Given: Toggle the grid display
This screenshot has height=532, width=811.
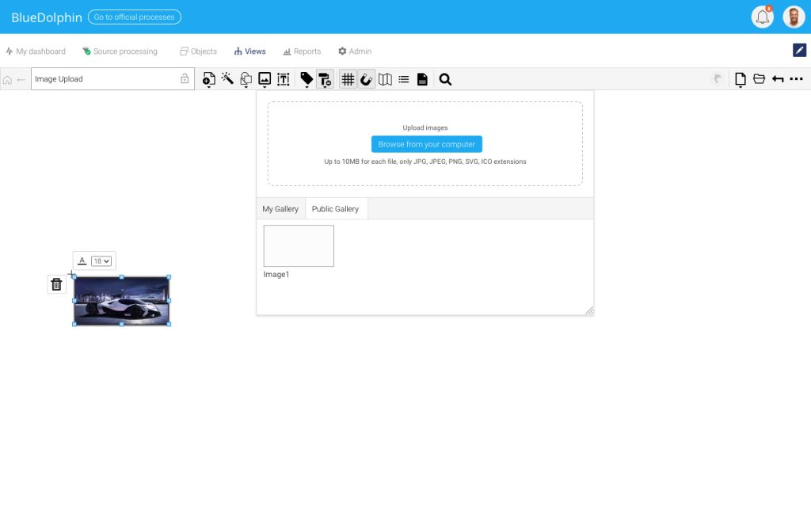Looking at the screenshot, I should pos(348,79).
